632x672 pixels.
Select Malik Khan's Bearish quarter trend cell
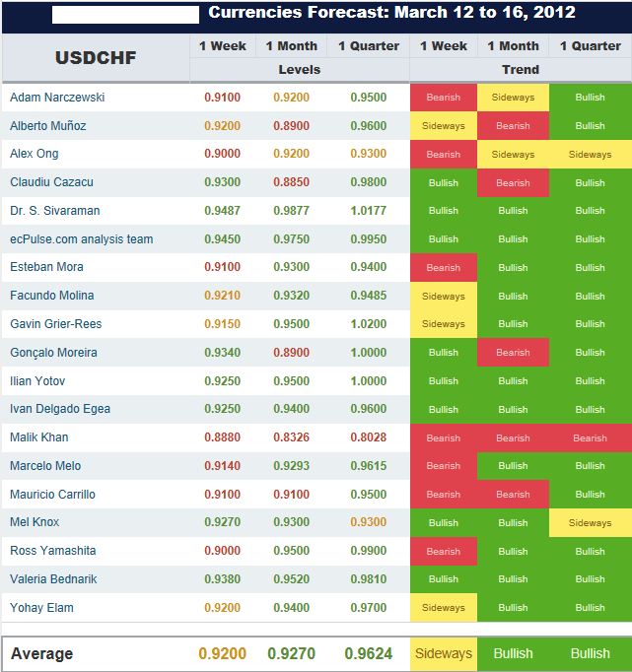point(590,438)
